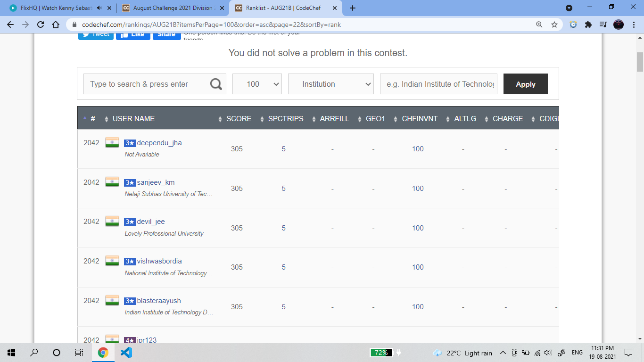644x362 pixels.
Task: Sort ranklist by ARRFILL column
Action: click(334, 119)
